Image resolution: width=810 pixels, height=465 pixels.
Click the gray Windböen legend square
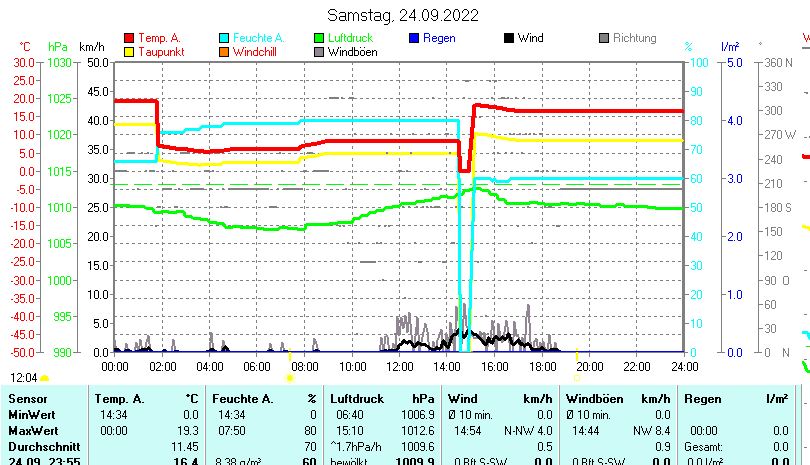pyautogui.click(x=319, y=52)
